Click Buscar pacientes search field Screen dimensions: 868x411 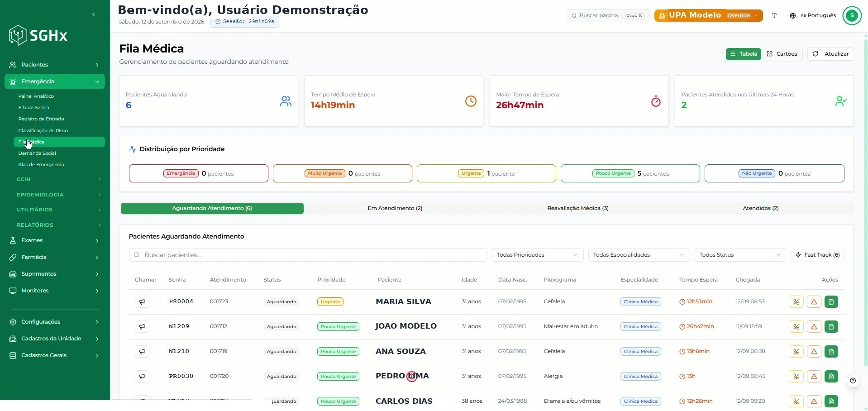click(308, 255)
